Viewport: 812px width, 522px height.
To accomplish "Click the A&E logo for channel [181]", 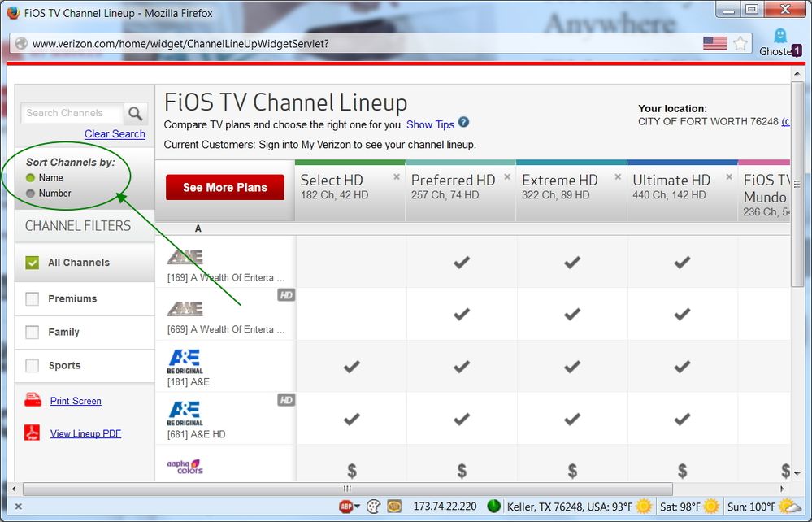I will [x=185, y=362].
